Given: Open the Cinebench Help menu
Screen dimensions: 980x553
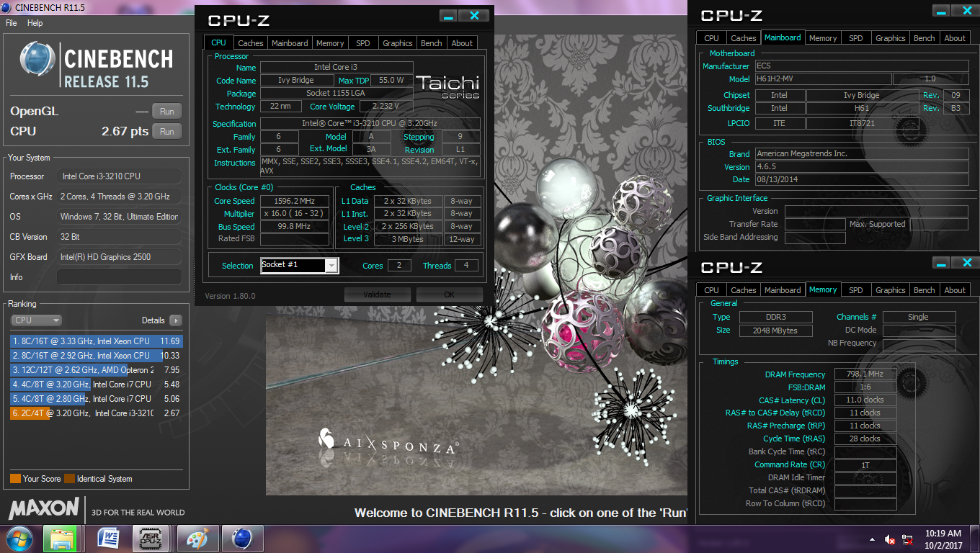Looking at the screenshot, I should 35,23.
